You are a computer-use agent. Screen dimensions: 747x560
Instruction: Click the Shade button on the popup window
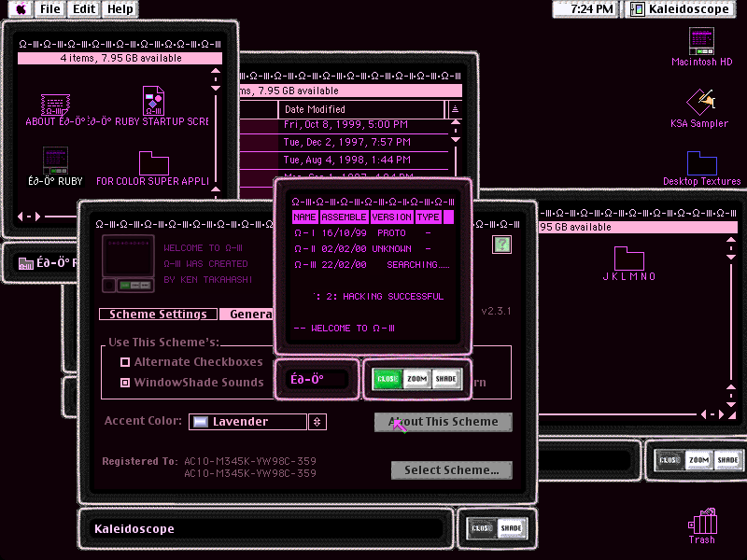446,379
